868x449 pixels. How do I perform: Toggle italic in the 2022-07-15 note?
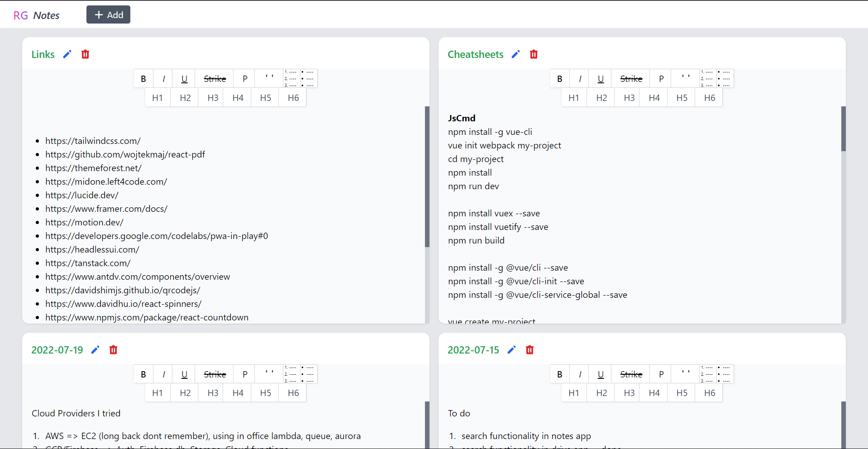coord(580,374)
